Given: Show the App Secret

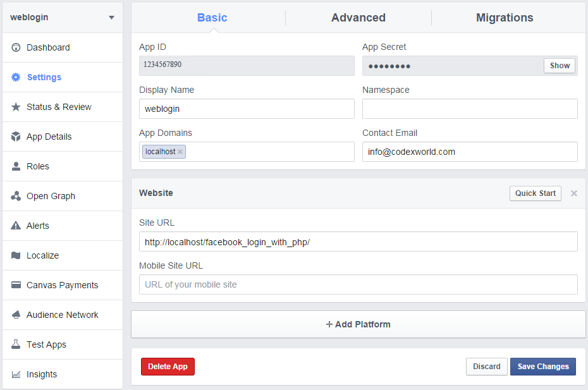Looking at the screenshot, I should point(560,66).
